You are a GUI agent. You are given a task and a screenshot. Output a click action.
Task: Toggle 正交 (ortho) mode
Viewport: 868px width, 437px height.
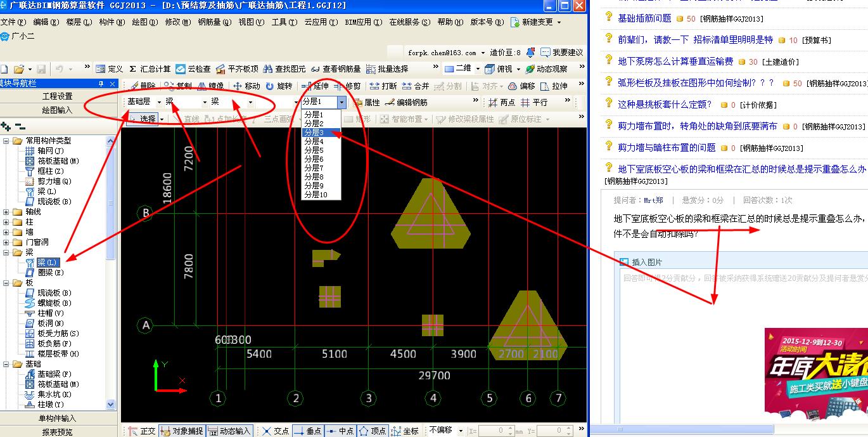[x=142, y=431]
